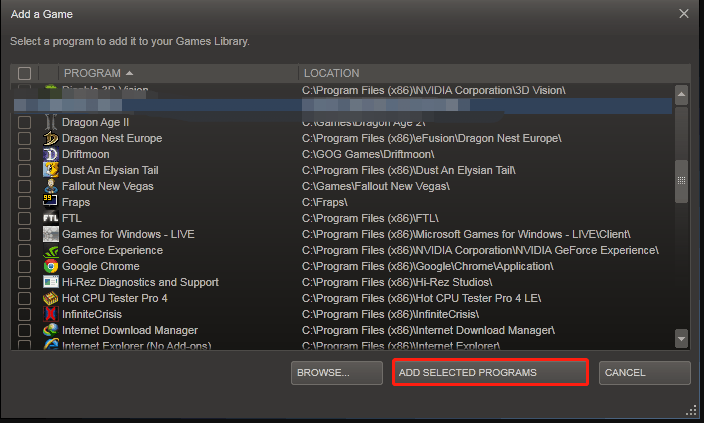
Task: Check the box for Games for Windows - LIVE
Action: click(24, 234)
